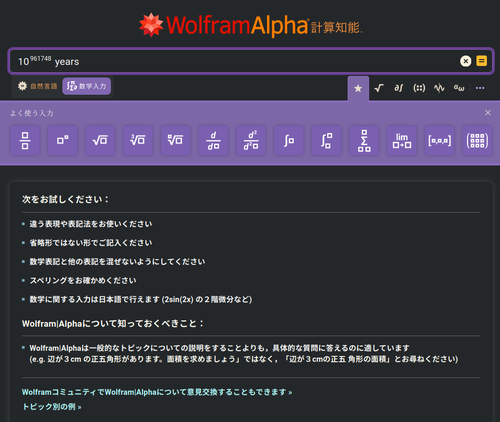Insert a summation sigma template
Viewport: 500px width, 422px height.
click(364, 140)
